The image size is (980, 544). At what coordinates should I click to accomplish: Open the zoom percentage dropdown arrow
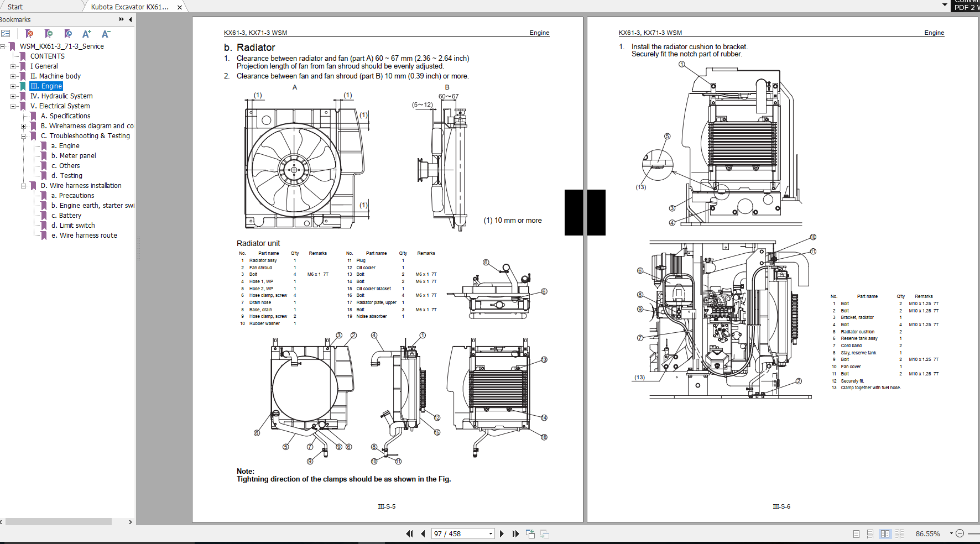pos(951,533)
